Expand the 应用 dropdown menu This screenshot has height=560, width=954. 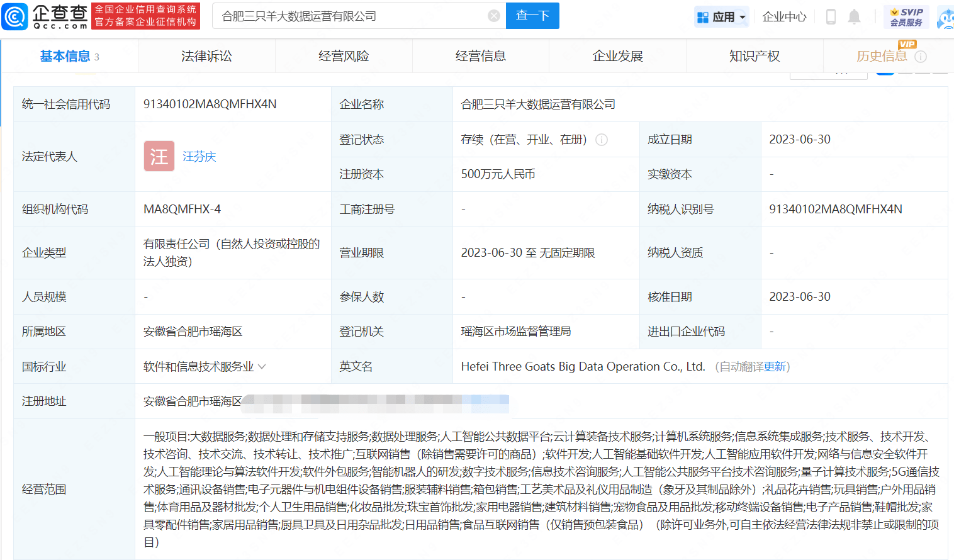point(743,17)
